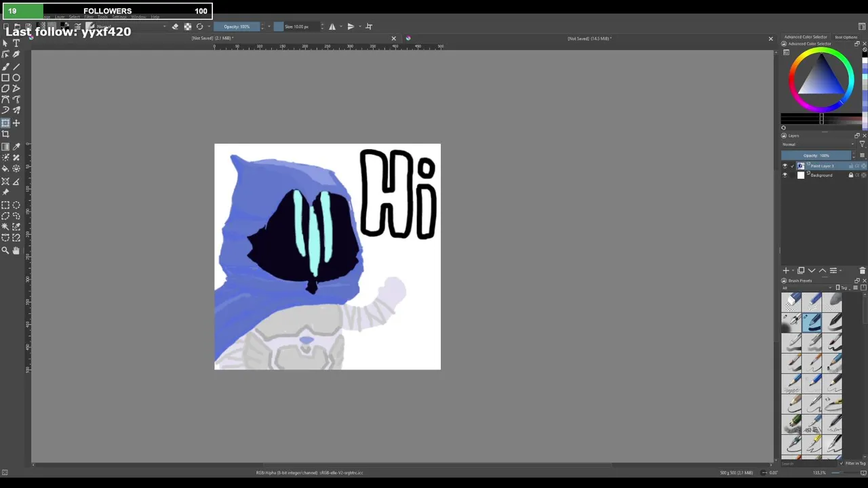Reload the original brush preset
868x488 pixels.
(199, 26)
